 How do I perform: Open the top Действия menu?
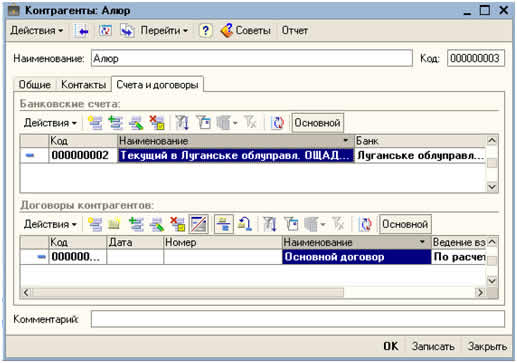[x=37, y=31]
